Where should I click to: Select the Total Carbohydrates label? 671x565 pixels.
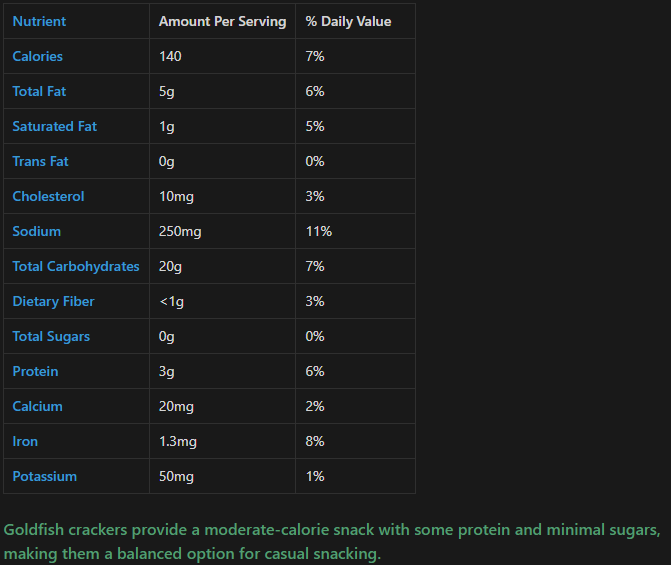tap(76, 266)
